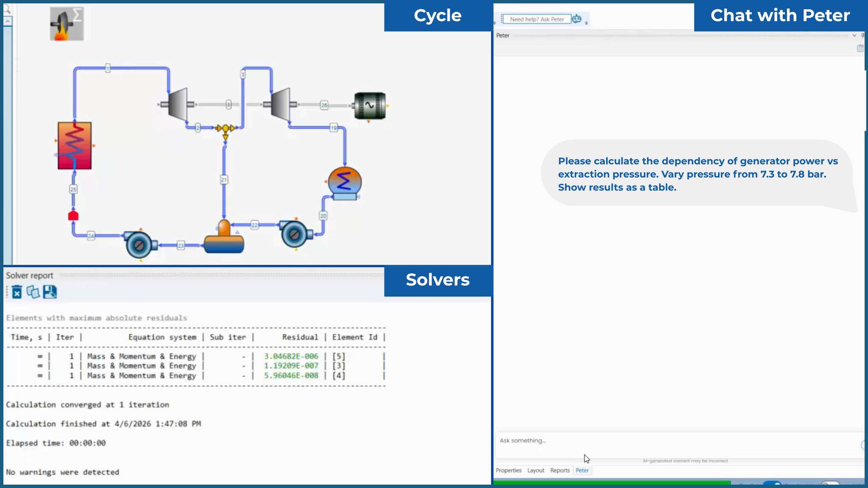Select the condensate pump near stream 20

click(x=296, y=234)
